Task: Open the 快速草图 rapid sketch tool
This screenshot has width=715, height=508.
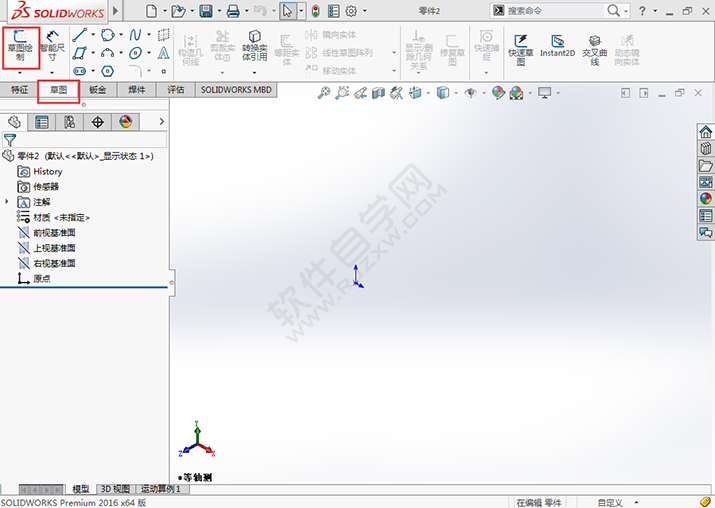Action: click(521, 46)
